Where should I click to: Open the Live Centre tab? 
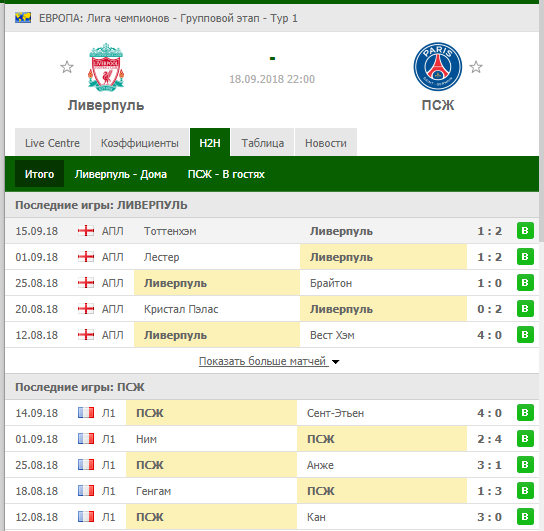(x=52, y=143)
